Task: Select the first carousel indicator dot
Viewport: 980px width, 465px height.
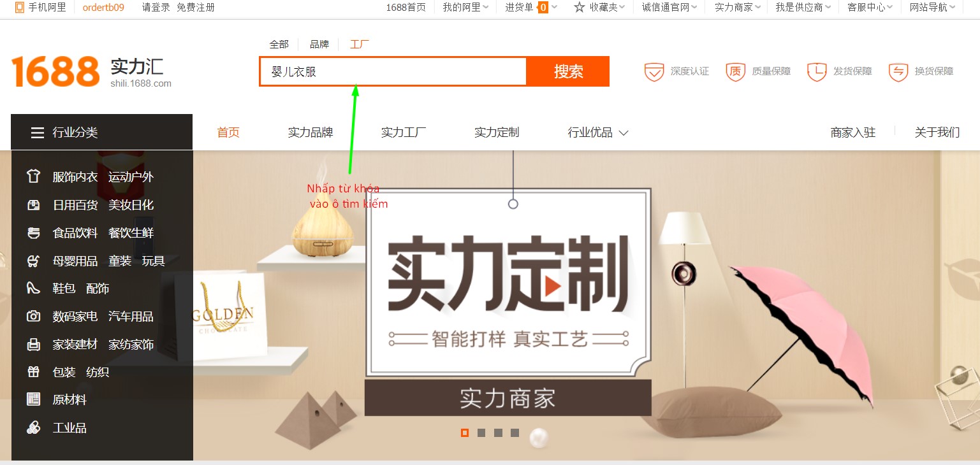Action: [465, 433]
